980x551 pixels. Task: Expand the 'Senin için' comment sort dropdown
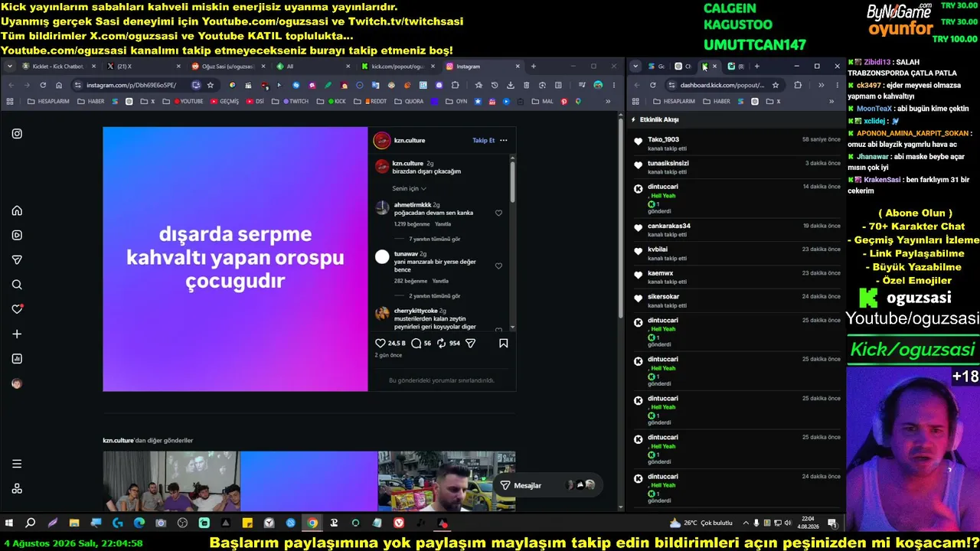[410, 188]
